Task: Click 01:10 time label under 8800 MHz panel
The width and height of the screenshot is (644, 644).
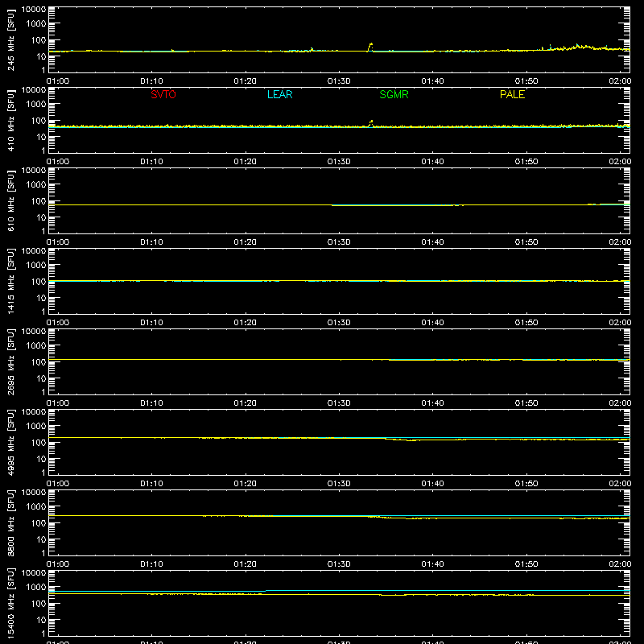Action: pyautogui.click(x=151, y=564)
